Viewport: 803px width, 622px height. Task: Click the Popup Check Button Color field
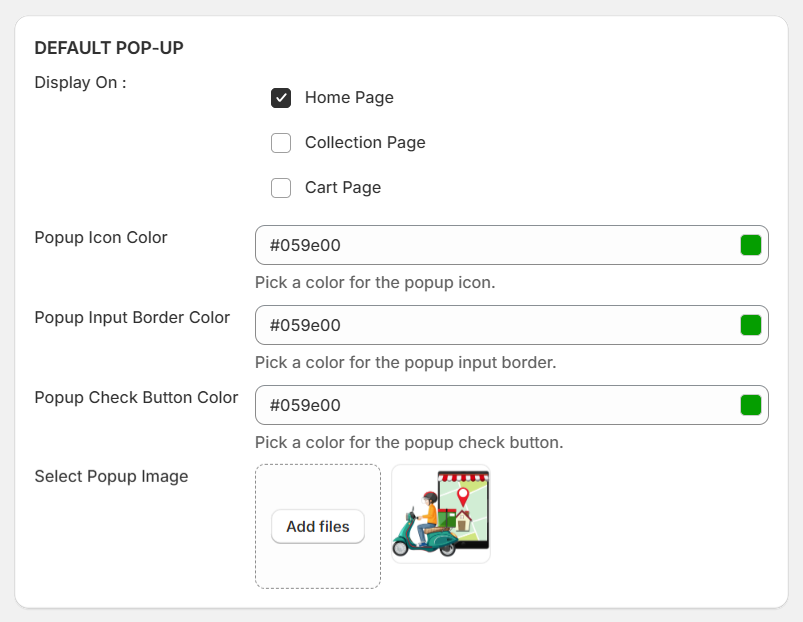pos(512,405)
